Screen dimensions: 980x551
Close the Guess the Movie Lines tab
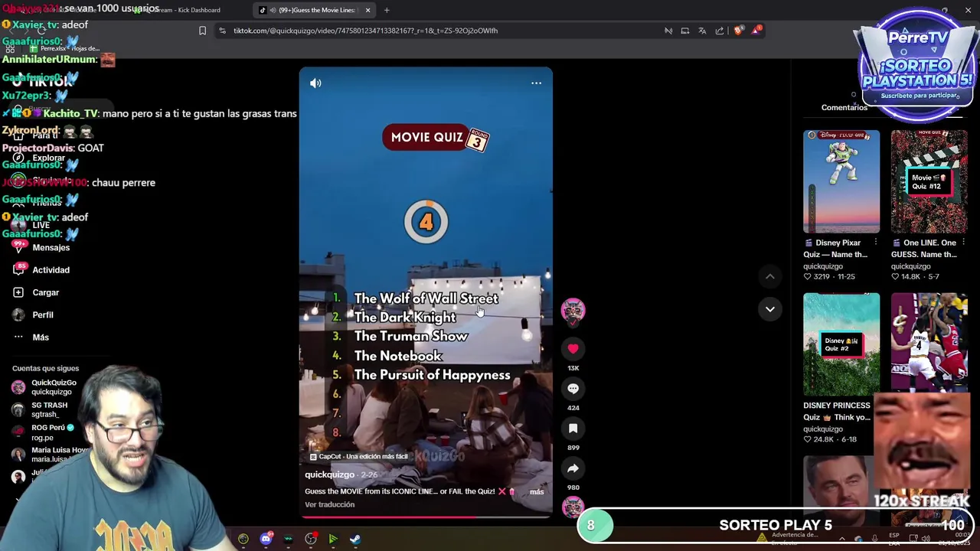pos(367,10)
